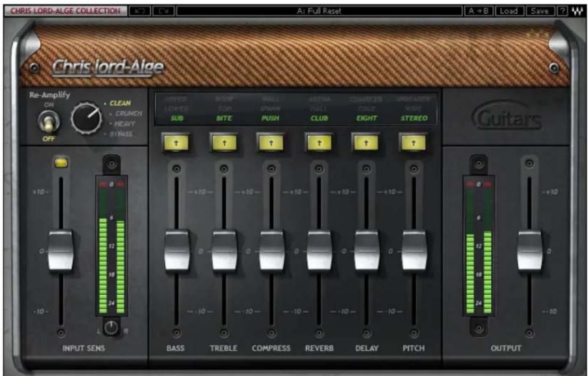Toggle the Delay mode yellow arrow button

click(366, 143)
